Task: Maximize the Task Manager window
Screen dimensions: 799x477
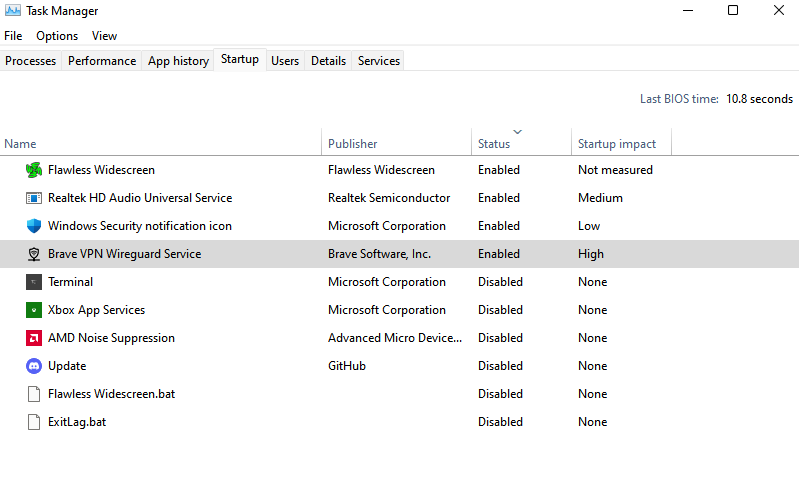Action: coord(733,10)
